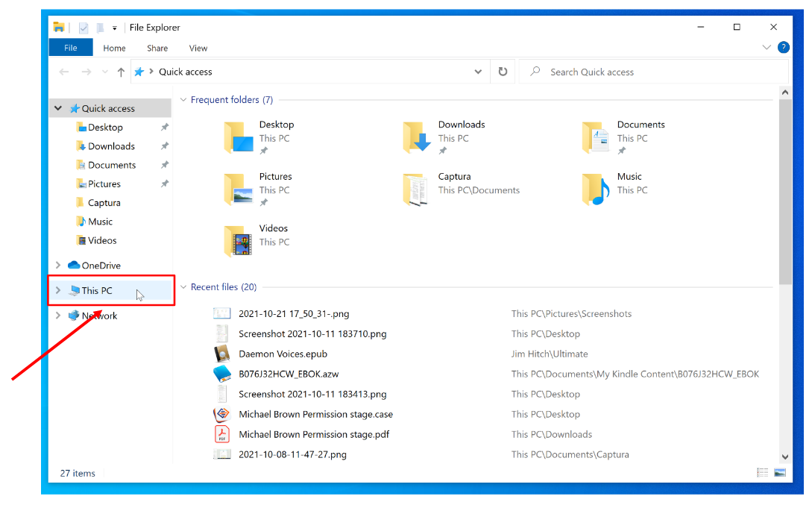
Task: Select the Desktop folder icon in Frequent folders
Action: [x=239, y=137]
